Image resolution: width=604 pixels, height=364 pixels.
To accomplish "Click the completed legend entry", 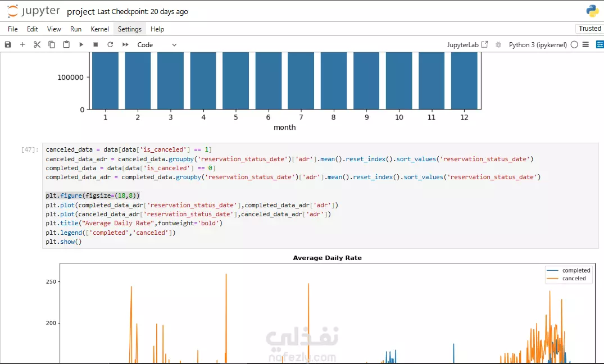I will [x=576, y=270].
